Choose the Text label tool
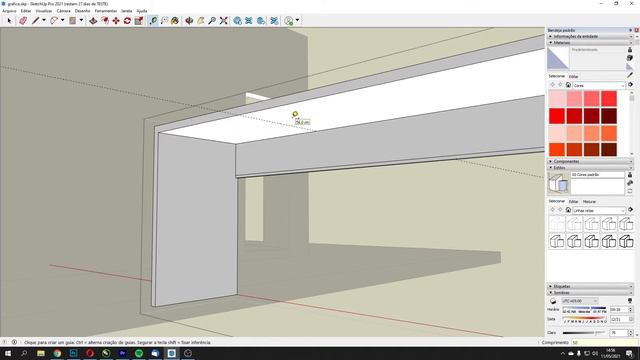The width and height of the screenshot is (640, 360). pos(164,20)
